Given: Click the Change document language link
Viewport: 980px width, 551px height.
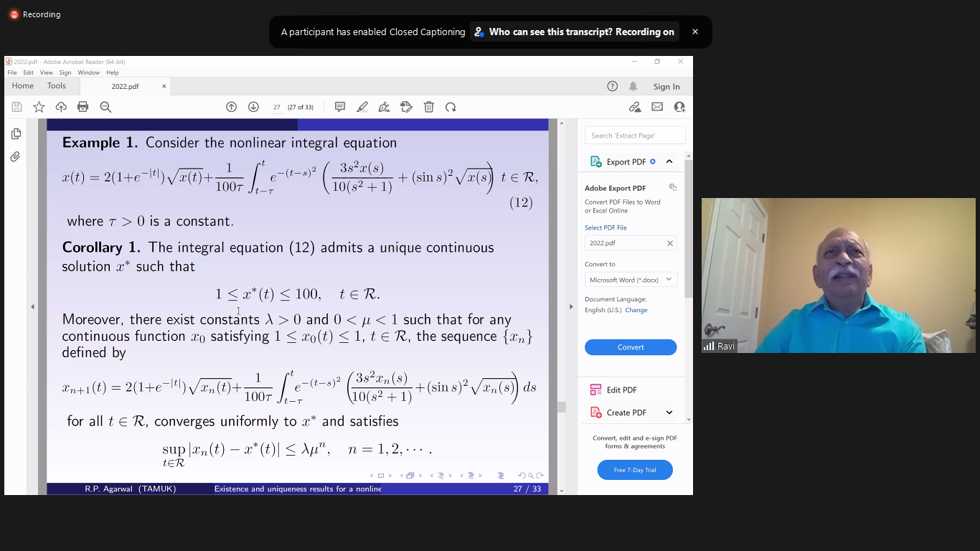Looking at the screenshot, I should tap(636, 310).
